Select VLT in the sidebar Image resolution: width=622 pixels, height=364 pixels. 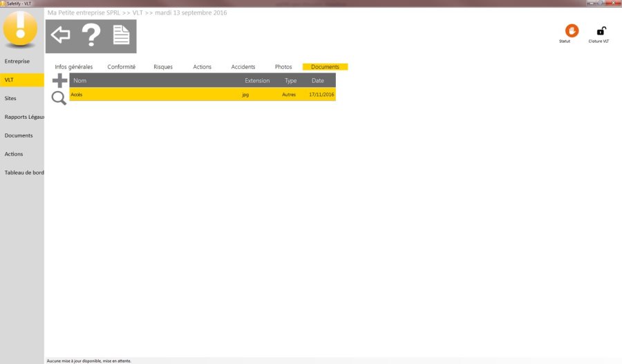coord(22,79)
